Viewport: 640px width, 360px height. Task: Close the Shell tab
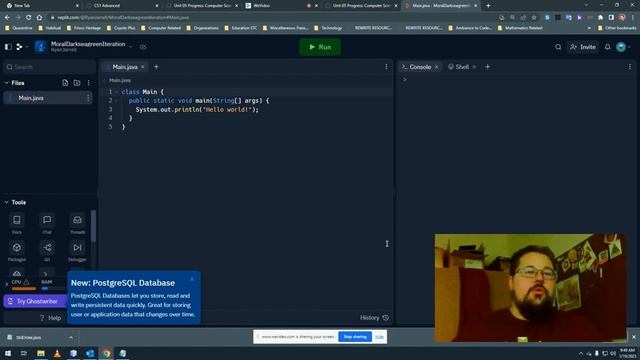(474, 67)
